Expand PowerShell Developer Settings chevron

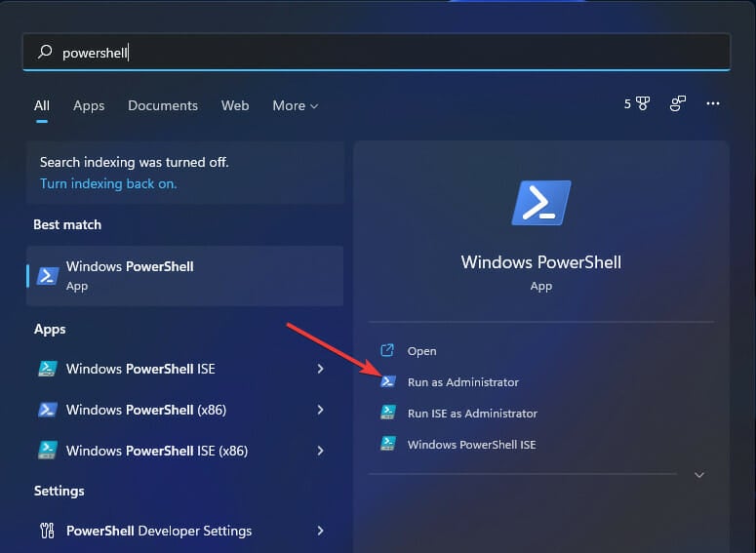click(x=320, y=531)
